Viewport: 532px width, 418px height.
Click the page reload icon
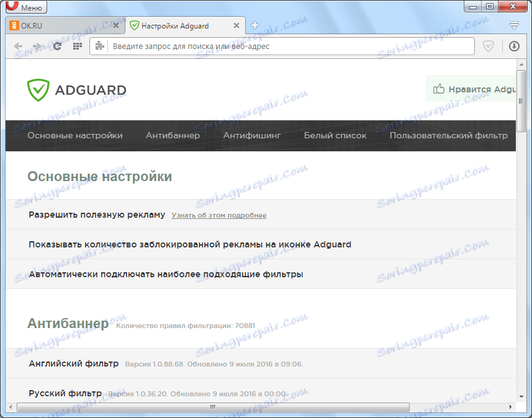[57, 46]
